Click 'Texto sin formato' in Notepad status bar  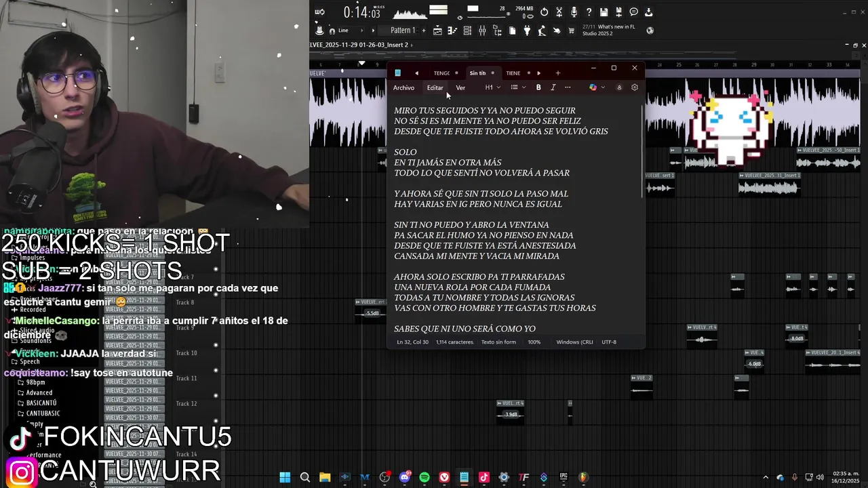click(498, 342)
